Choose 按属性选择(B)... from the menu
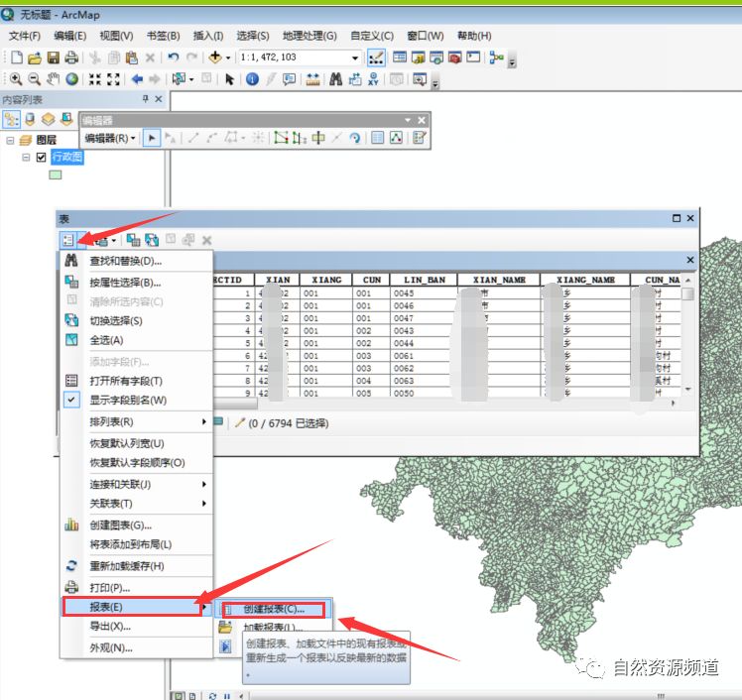 pyautogui.click(x=125, y=282)
